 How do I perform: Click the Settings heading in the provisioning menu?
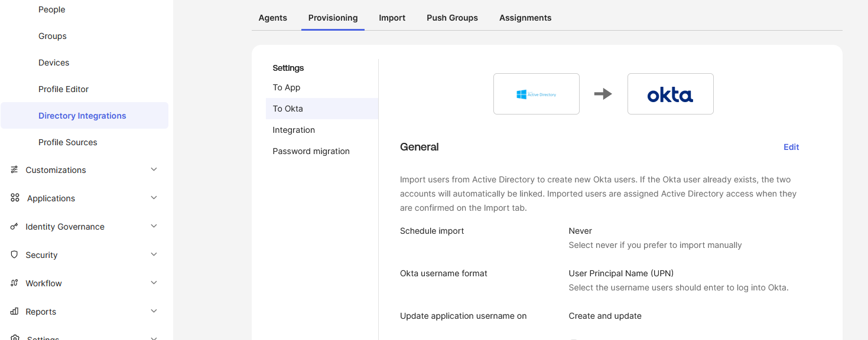tap(288, 68)
